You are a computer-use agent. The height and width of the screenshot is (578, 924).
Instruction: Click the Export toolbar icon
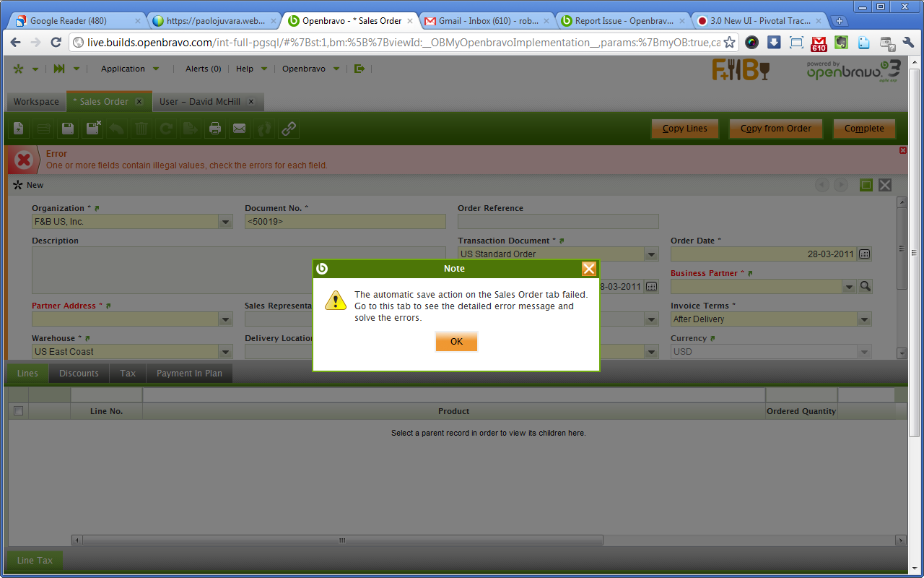point(191,129)
